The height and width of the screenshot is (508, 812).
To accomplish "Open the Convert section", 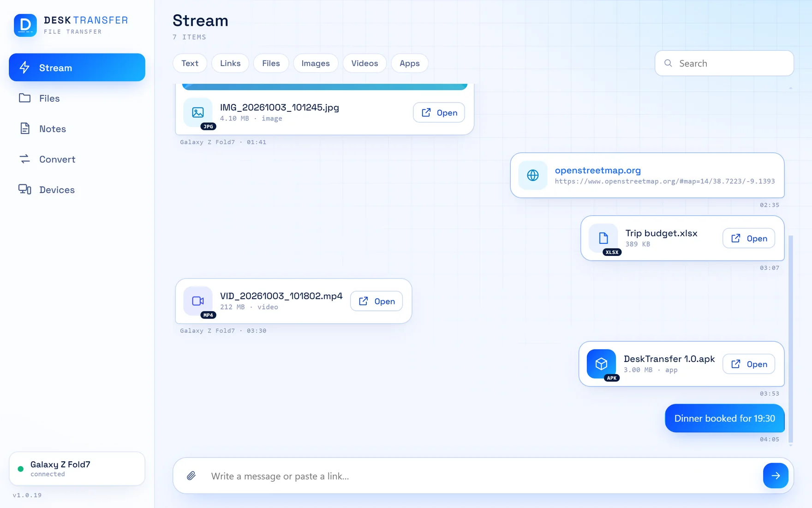I will pos(77,159).
